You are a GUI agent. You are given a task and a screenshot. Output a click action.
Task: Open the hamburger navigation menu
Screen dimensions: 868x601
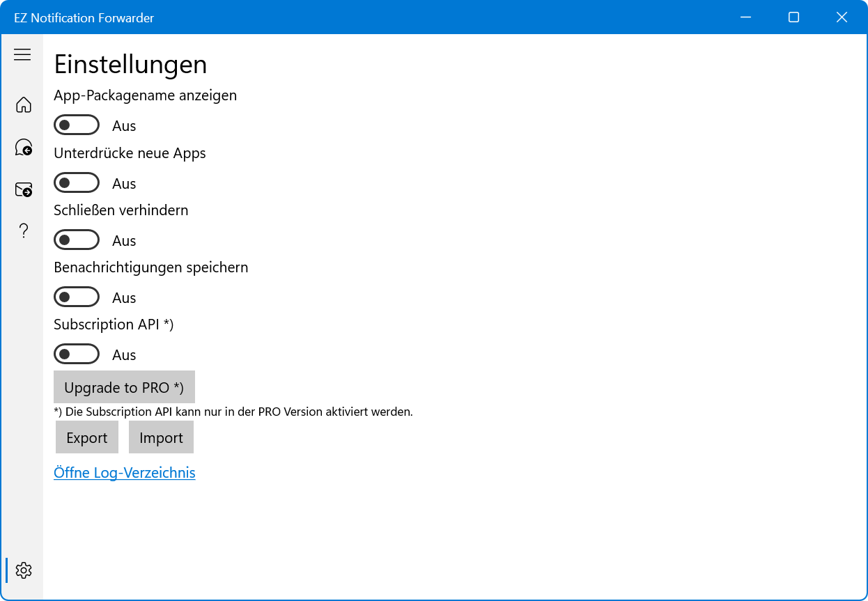(22, 54)
